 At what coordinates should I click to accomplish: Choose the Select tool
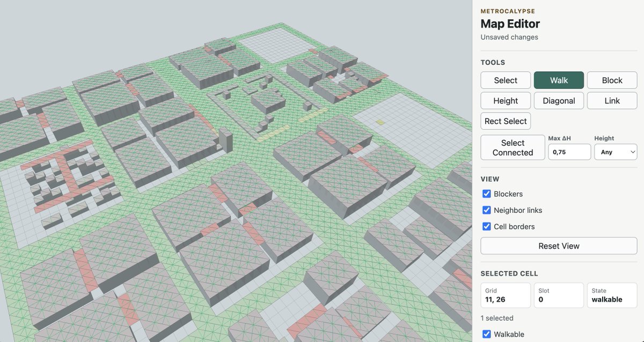[x=506, y=80]
